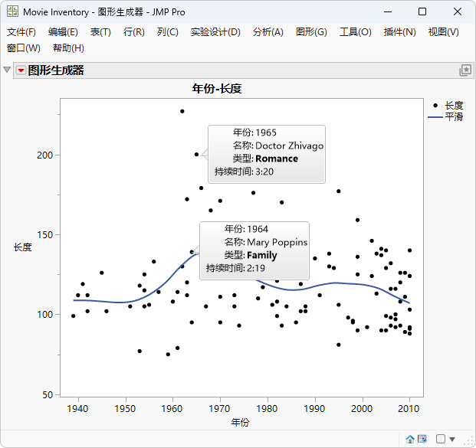The height and width of the screenshot is (448, 476).
Task: Close the Movie Inventory window
Action: pos(458,11)
